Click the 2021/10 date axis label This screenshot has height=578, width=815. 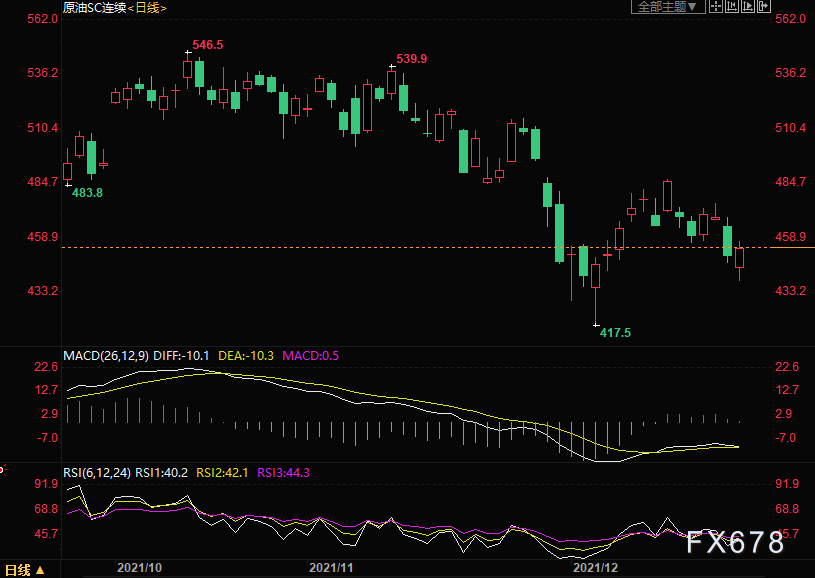pos(139,568)
